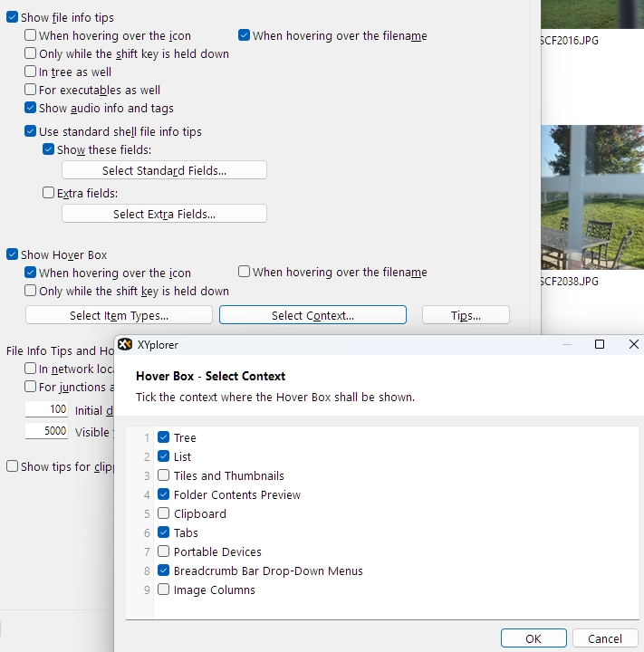Viewport: 644px width, 652px height.
Task: Enable file info tips when hovering over the icon
Action: pyautogui.click(x=31, y=35)
